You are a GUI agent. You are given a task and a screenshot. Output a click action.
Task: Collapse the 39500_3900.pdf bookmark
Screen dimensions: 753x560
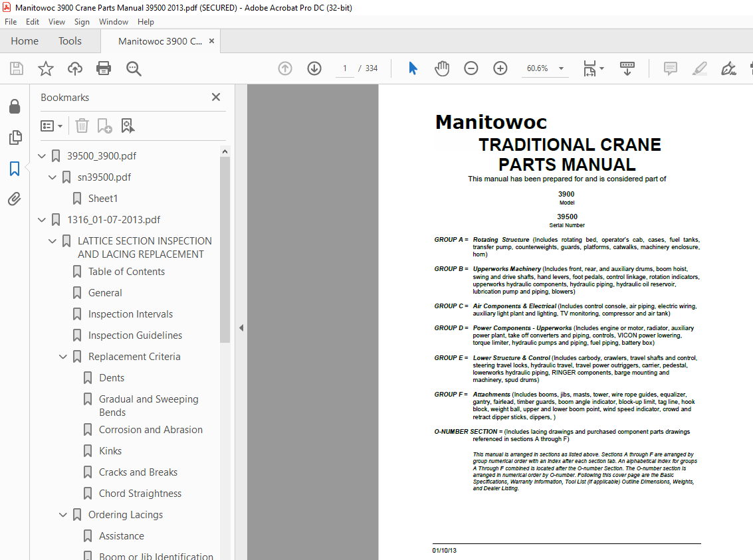(x=42, y=156)
